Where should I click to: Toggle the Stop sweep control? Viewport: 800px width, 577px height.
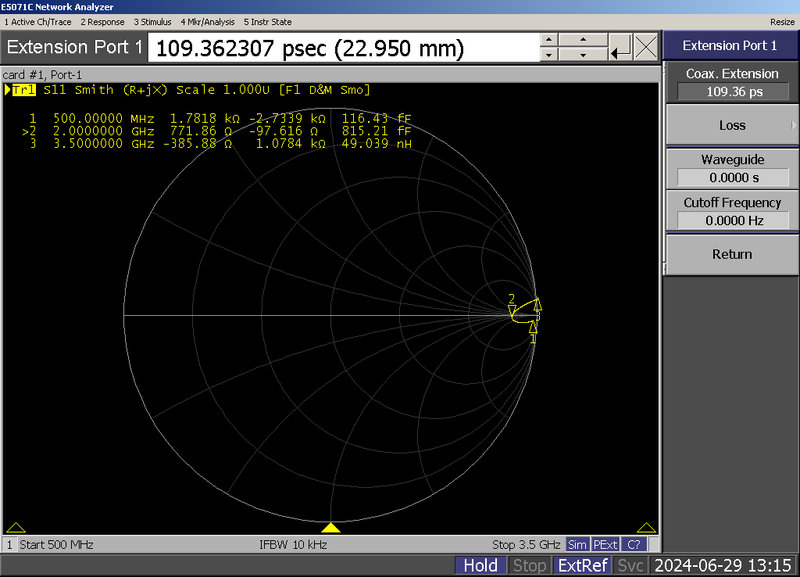tap(530, 565)
